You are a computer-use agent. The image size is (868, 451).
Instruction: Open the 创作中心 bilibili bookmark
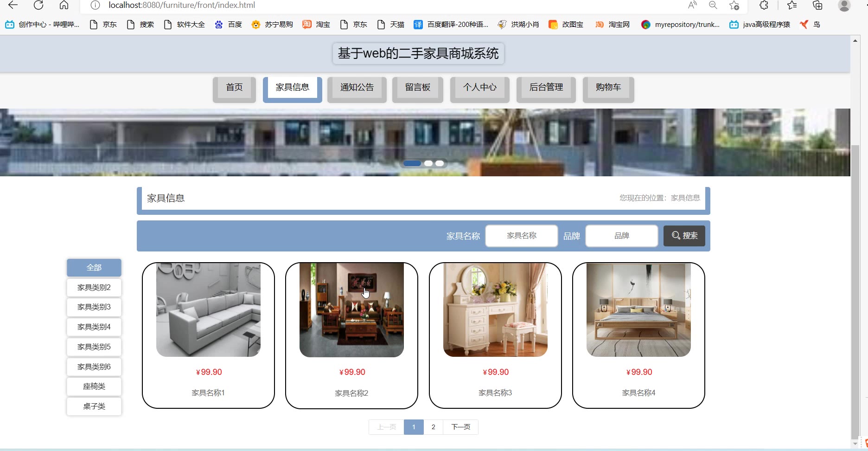click(x=42, y=25)
